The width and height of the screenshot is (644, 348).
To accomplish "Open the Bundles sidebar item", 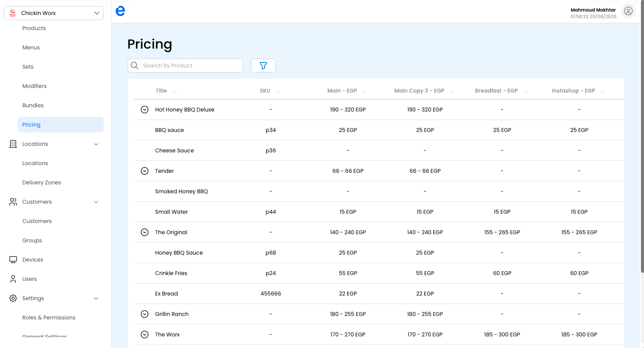I will coord(33,105).
